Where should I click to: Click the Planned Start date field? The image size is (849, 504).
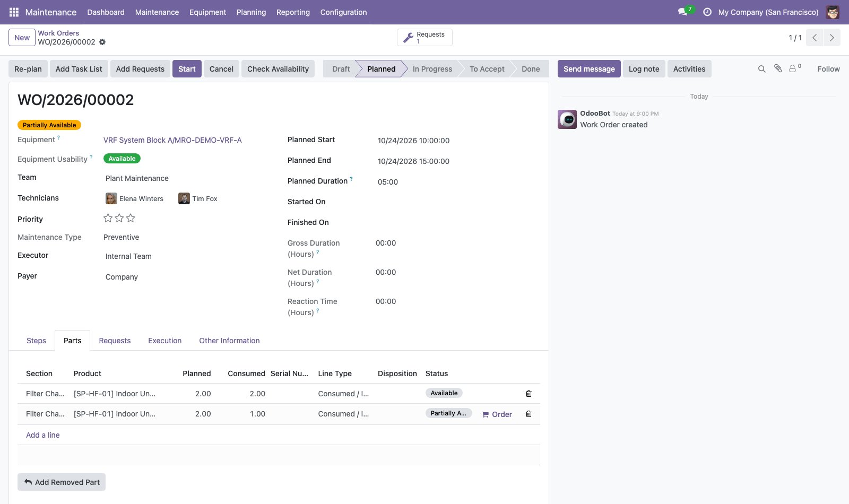413,141
